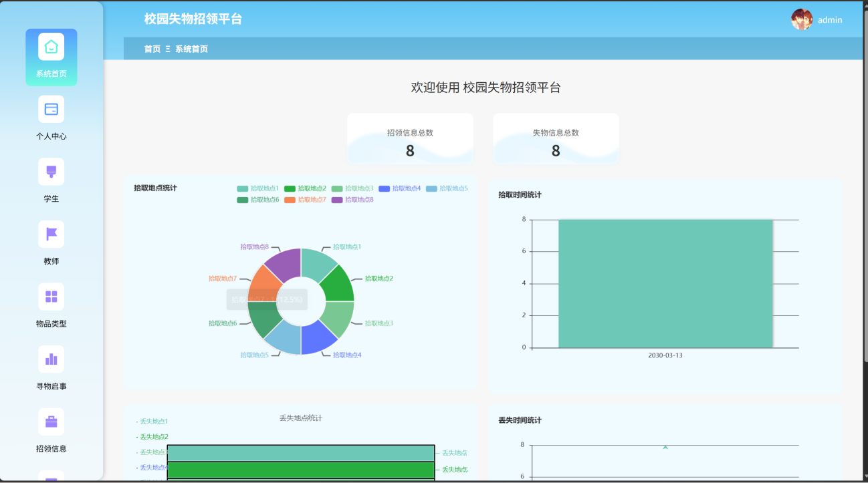Click the 拾取时间统计 chart title
This screenshot has height=483, width=868.
click(520, 195)
